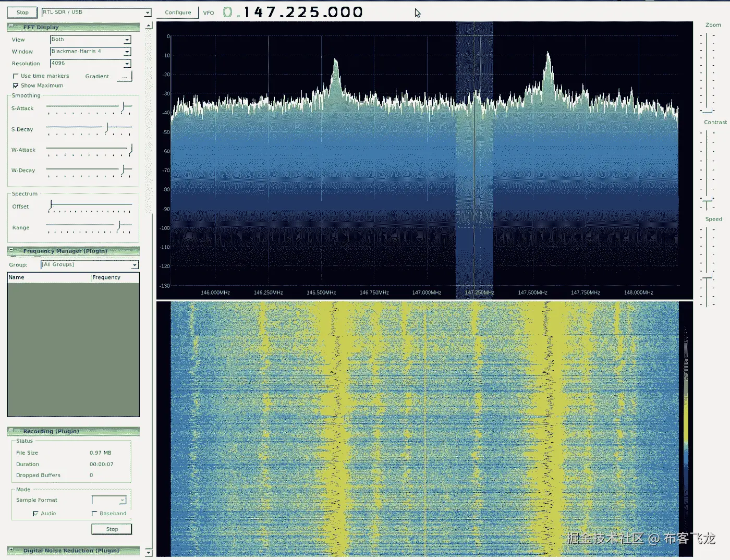Image resolution: width=730 pixels, height=560 pixels.
Task: Adjust the Contrast vertical slider
Action: [707, 169]
